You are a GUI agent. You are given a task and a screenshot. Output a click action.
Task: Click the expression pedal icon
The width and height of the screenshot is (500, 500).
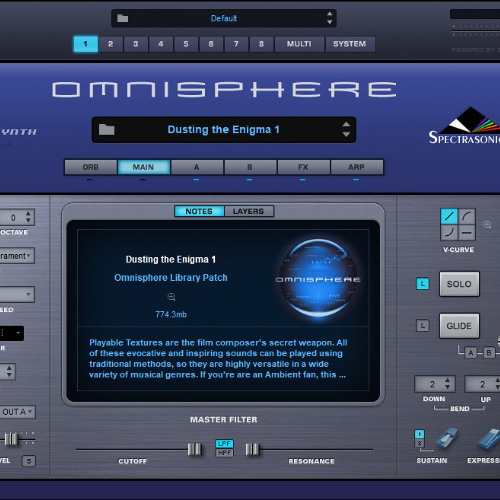click(x=489, y=438)
